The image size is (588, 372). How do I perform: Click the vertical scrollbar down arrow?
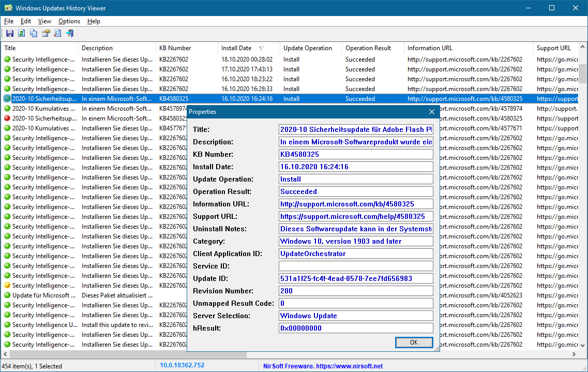click(582, 346)
